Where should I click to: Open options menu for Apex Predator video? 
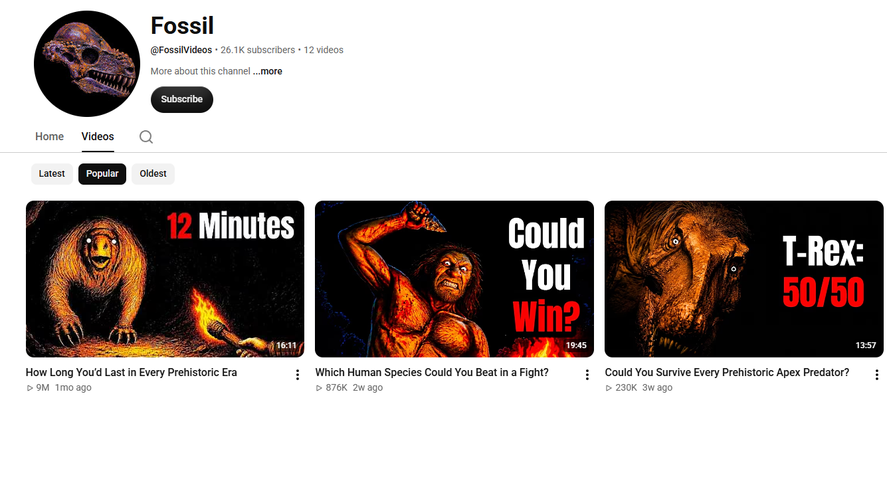click(x=877, y=375)
